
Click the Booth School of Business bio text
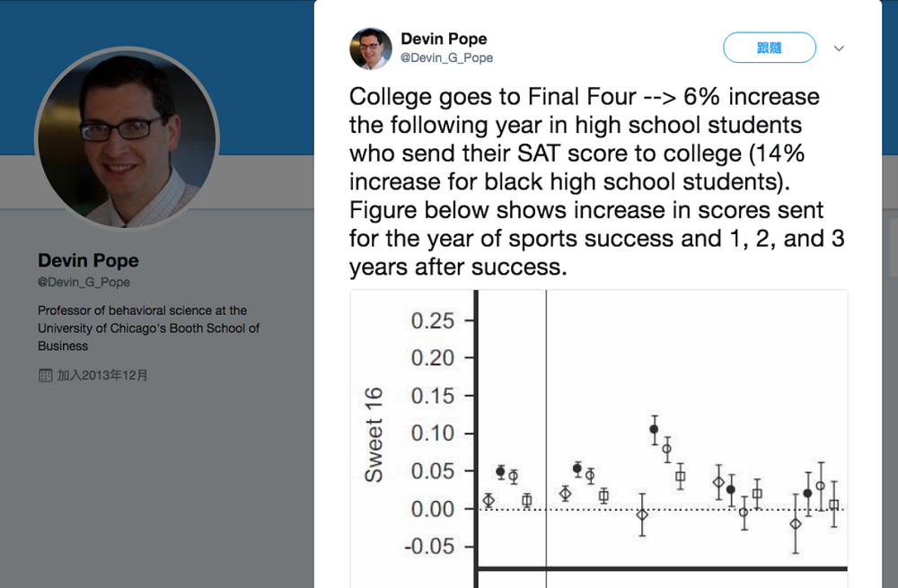148,329
